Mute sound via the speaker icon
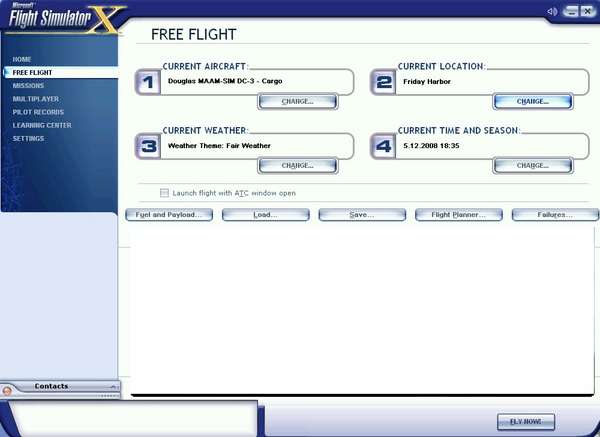600x437 pixels. pyautogui.click(x=552, y=11)
